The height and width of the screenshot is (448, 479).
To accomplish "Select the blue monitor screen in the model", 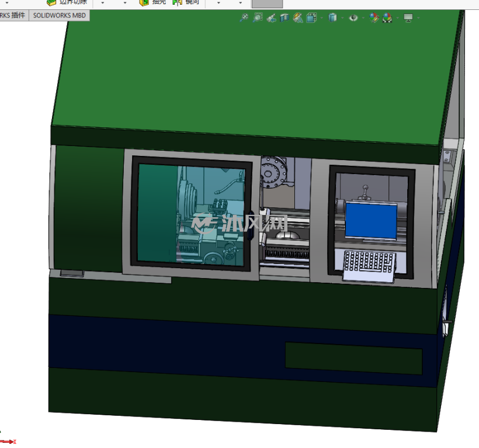I will 371,221.
